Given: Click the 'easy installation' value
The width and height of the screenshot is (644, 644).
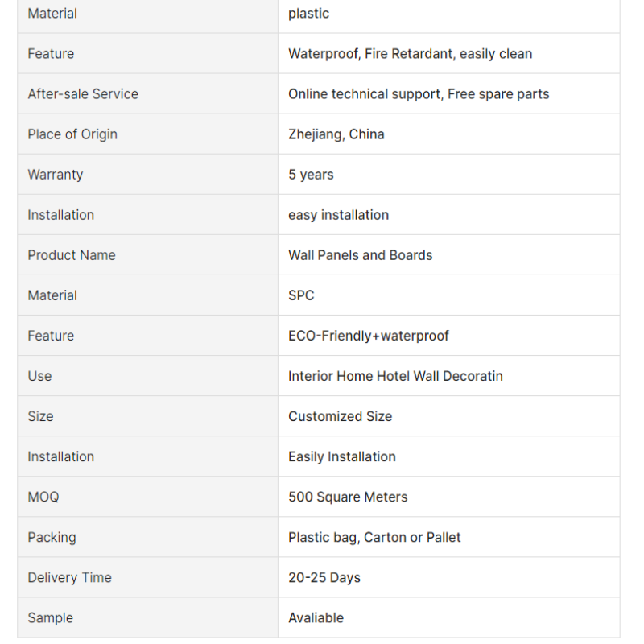Looking at the screenshot, I should [338, 215].
